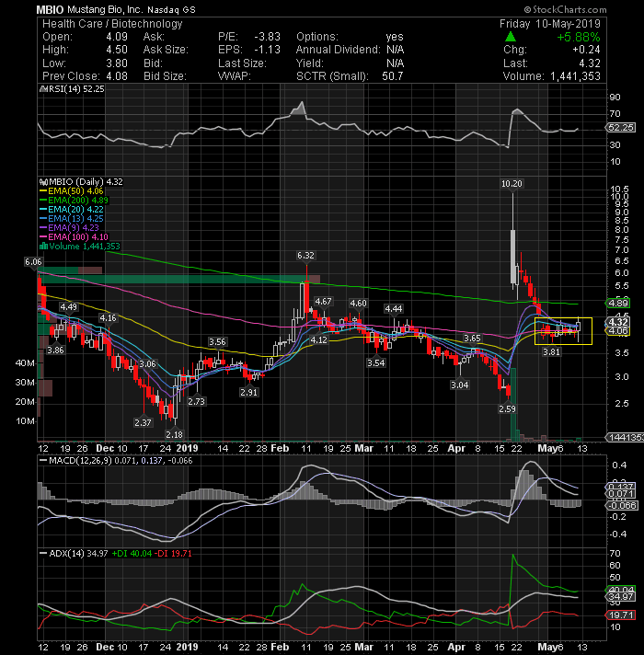This screenshot has width=644, height=655.
Task: Click the -DI 19.71 label
Action: (173, 554)
